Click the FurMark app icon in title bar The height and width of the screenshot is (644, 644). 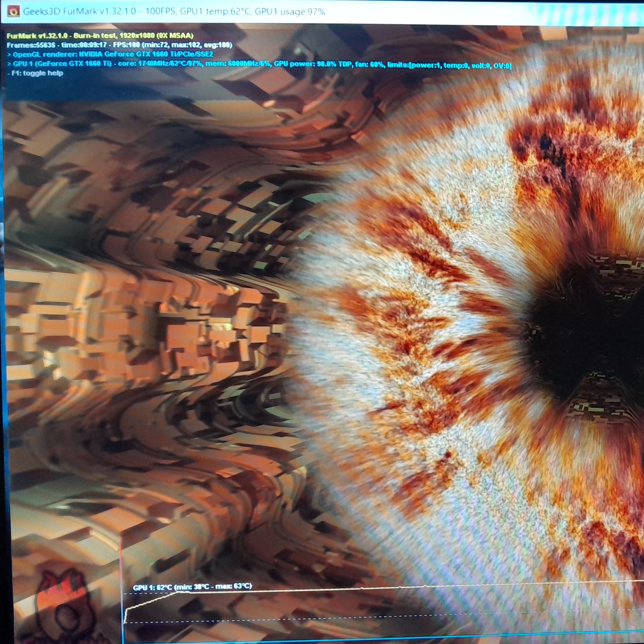tap(13, 12)
